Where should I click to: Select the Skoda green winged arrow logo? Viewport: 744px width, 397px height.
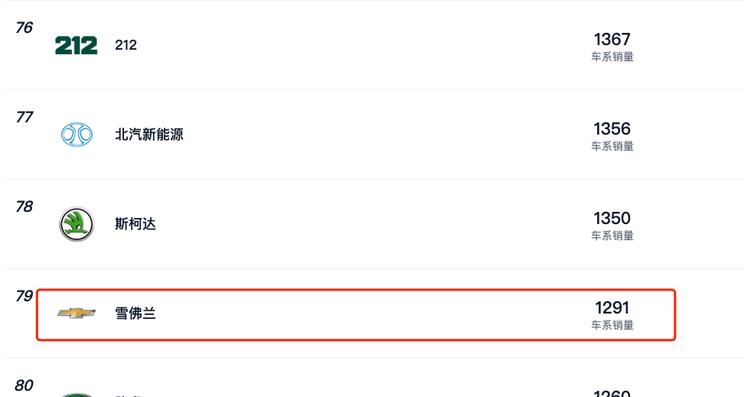tap(76, 224)
